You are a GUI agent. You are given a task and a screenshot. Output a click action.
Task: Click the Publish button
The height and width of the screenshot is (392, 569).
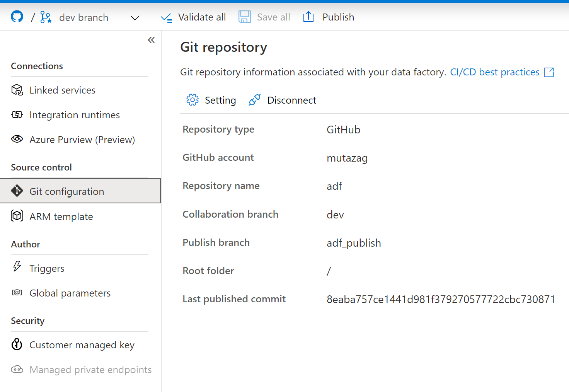[x=329, y=17]
